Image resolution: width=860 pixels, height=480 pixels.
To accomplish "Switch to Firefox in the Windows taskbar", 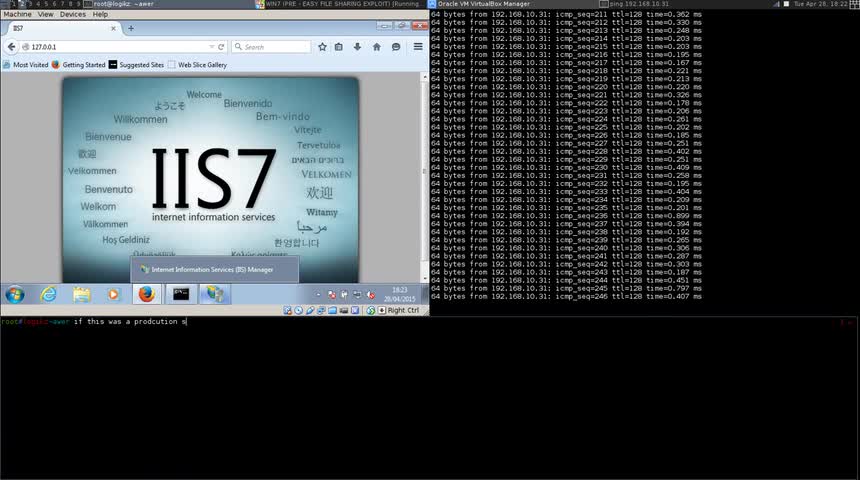I will point(146,295).
